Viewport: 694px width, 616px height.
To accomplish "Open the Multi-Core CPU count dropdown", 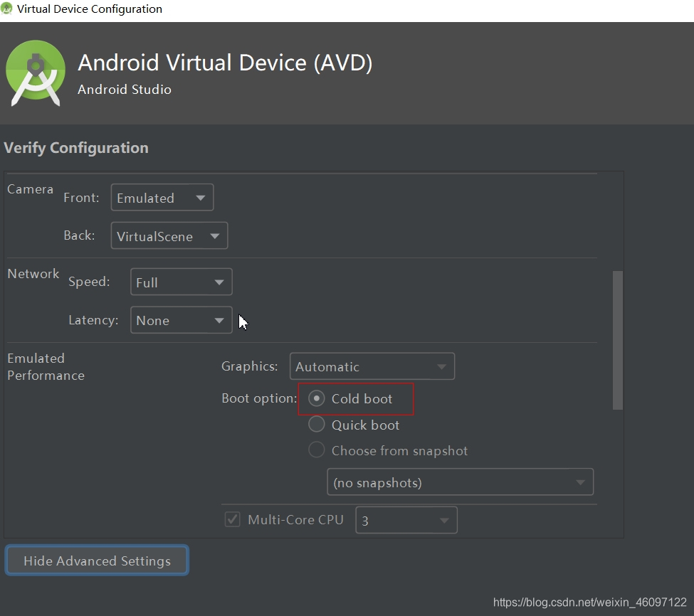I will pyautogui.click(x=406, y=520).
